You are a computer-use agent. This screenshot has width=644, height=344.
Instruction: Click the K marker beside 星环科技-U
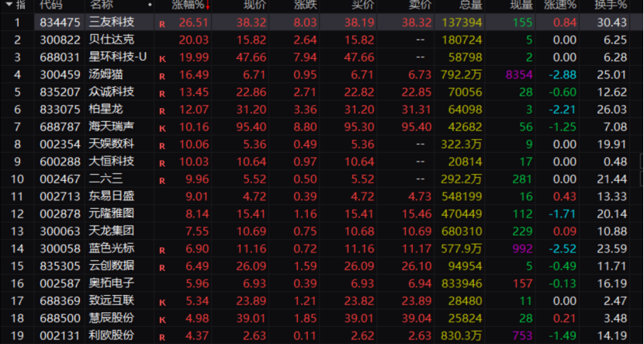162,59
